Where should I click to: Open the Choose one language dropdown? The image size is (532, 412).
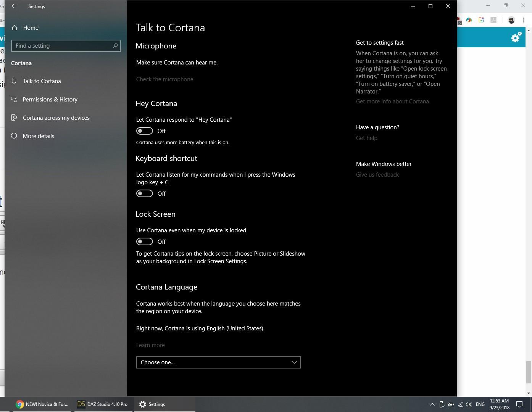(x=218, y=362)
